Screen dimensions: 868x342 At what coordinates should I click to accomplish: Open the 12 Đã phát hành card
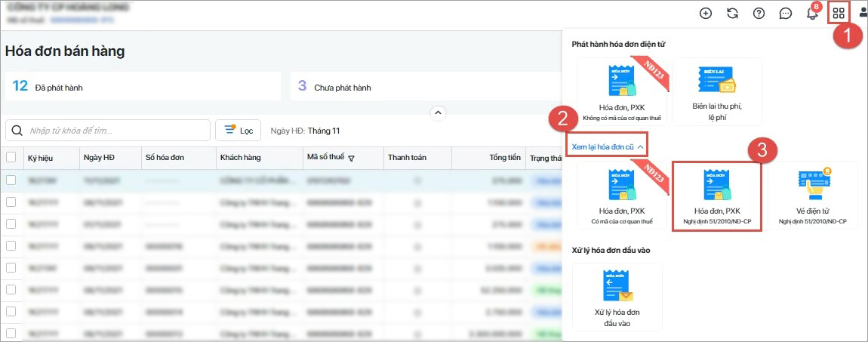tap(143, 86)
